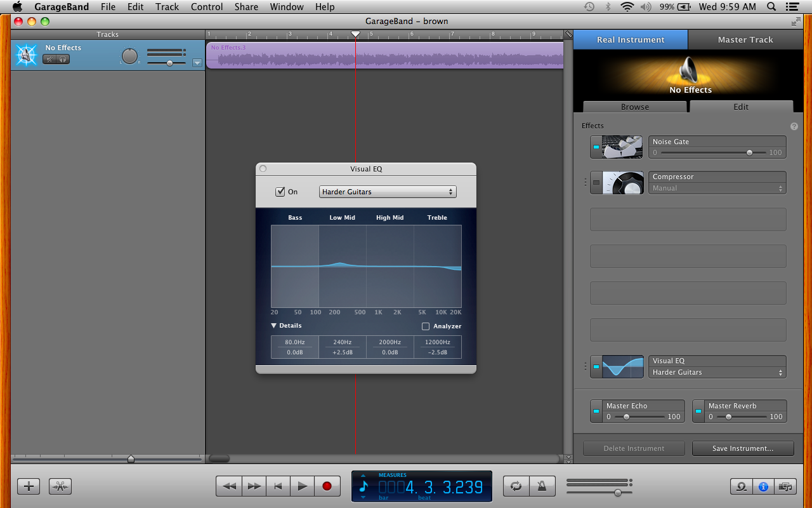Open the loop browser icon
The width and height of the screenshot is (812, 508).
point(740,486)
